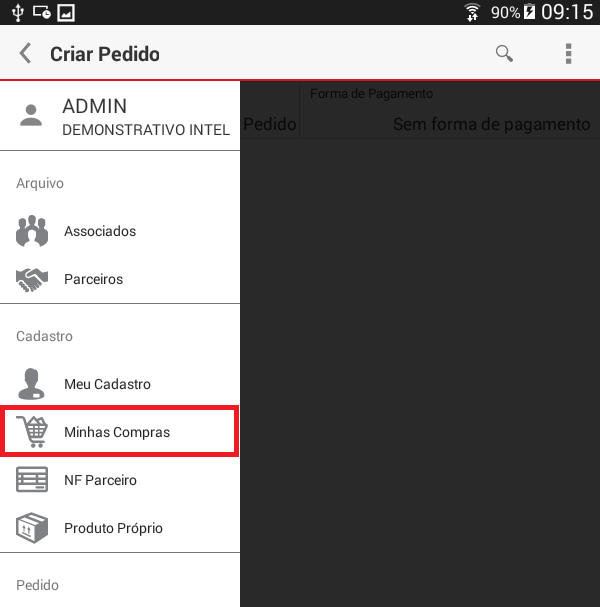Click the NF Parceiro invoice icon
The height and width of the screenshot is (607, 600).
pyautogui.click(x=32, y=479)
